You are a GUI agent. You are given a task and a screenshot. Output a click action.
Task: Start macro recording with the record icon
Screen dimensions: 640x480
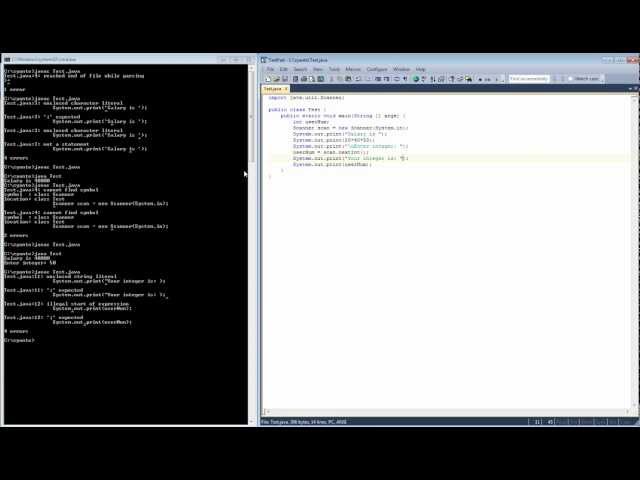pos(480,79)
